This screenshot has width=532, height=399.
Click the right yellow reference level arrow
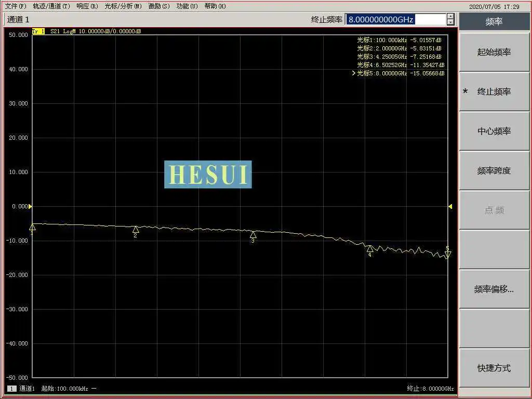click(x=450, y=206)
